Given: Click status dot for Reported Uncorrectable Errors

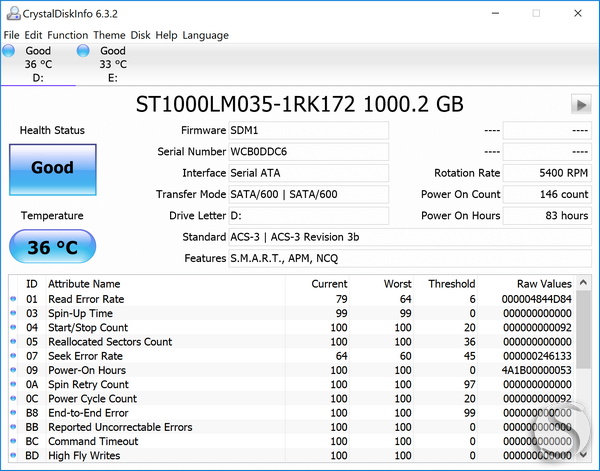Looking at the screenshot, I should [x=13, y=427].
